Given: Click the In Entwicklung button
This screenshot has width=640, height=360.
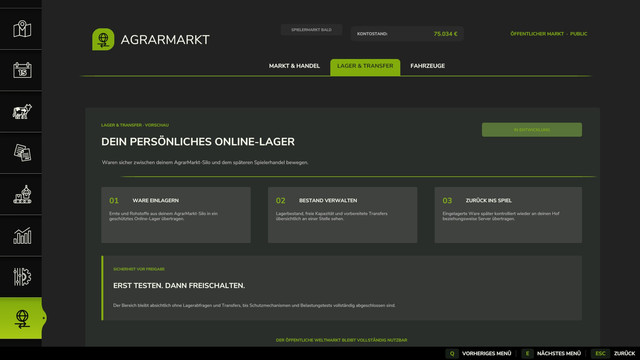Looking at the screenshot, I should [x=531, y=130].
